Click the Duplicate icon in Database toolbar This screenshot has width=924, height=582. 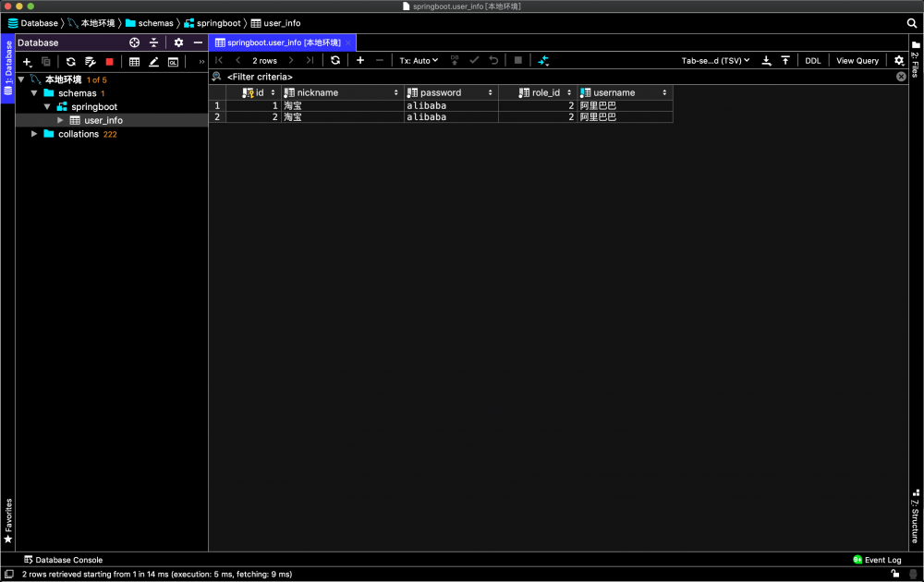pyautogui.click(x=46, y=61)
